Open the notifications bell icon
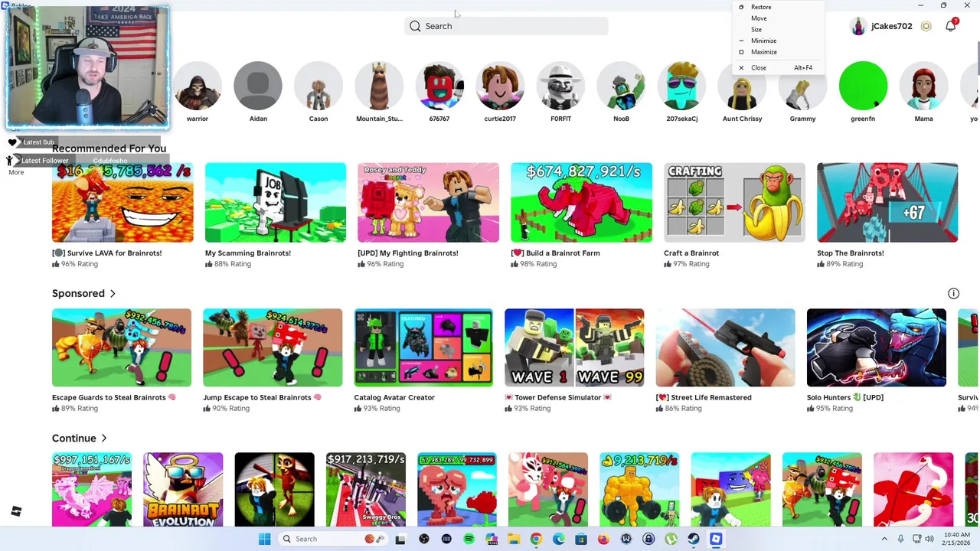 click(950, 26)
